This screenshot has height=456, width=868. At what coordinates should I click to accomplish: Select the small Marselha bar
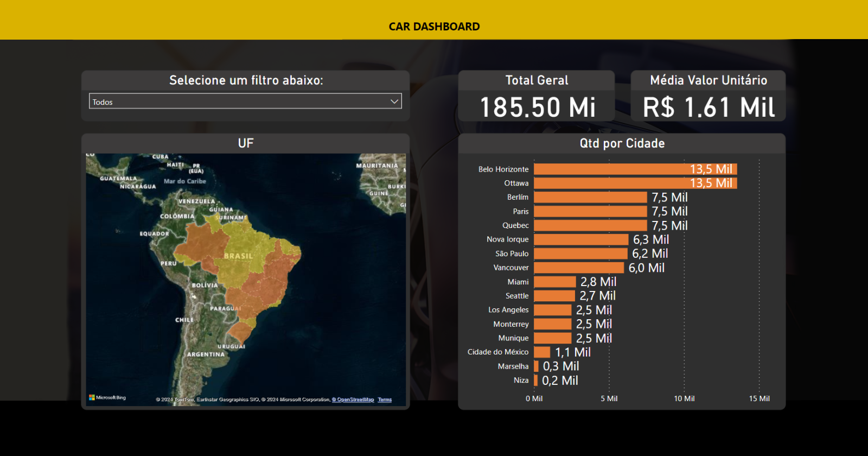[536, 367]
